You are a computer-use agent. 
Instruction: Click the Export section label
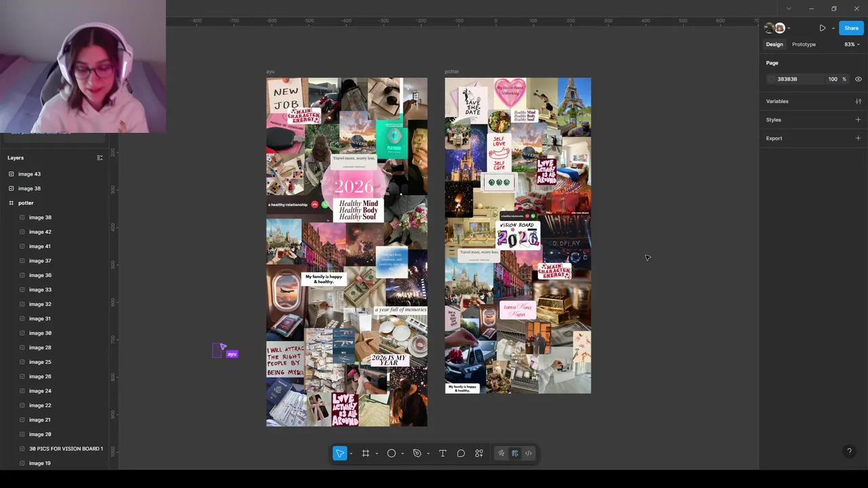(774, 138)
